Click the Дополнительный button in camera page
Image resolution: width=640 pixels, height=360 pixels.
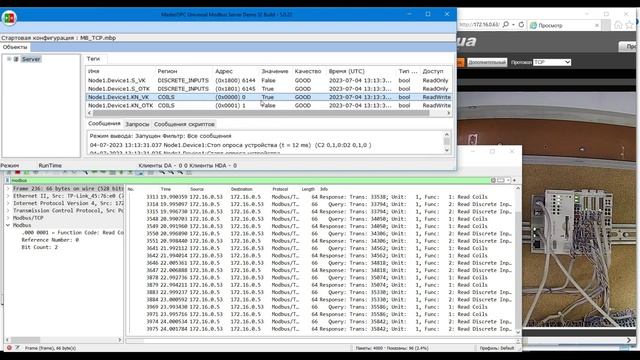click(x=487, y=62)
